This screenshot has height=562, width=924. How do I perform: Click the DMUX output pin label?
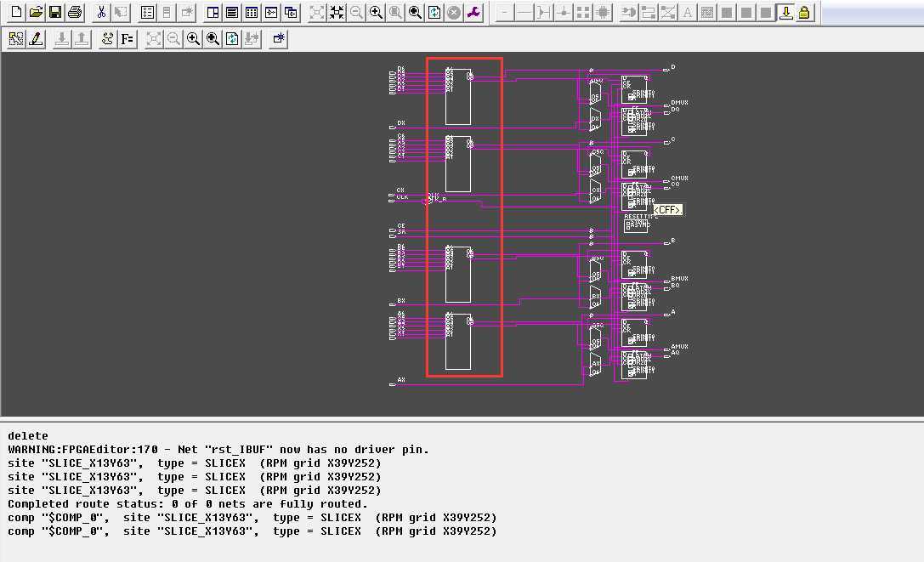click(x=679, y=103)
